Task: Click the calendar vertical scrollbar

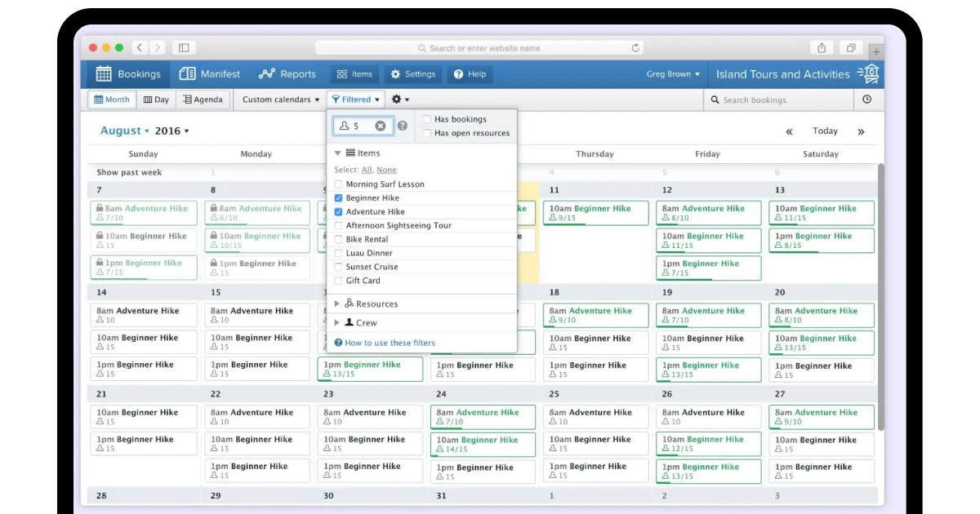Action: [880, 298]
